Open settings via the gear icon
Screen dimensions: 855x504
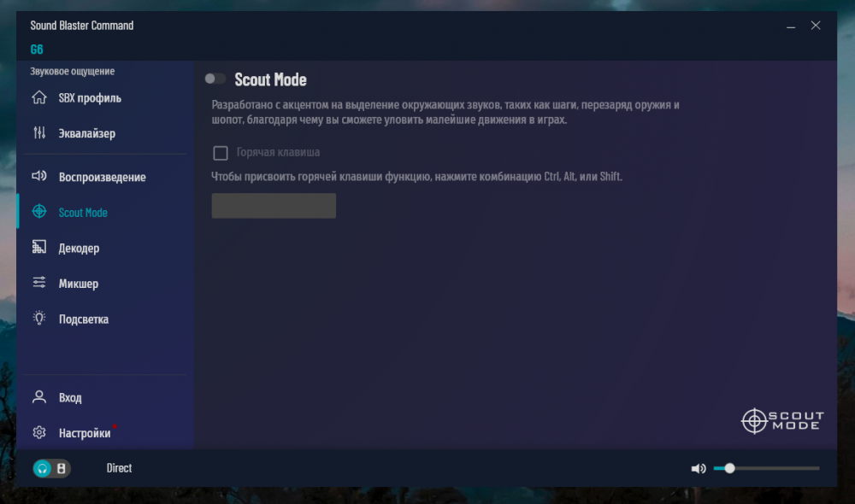coord(39,433)
